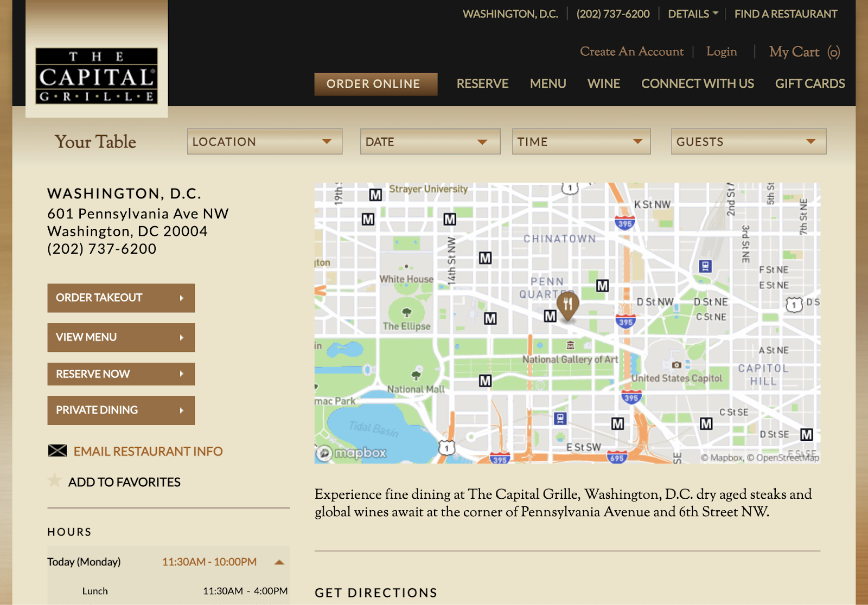Click the Chinatown label on map
Image resolution: width=868 pixels, height=605 pixels.
559,239
